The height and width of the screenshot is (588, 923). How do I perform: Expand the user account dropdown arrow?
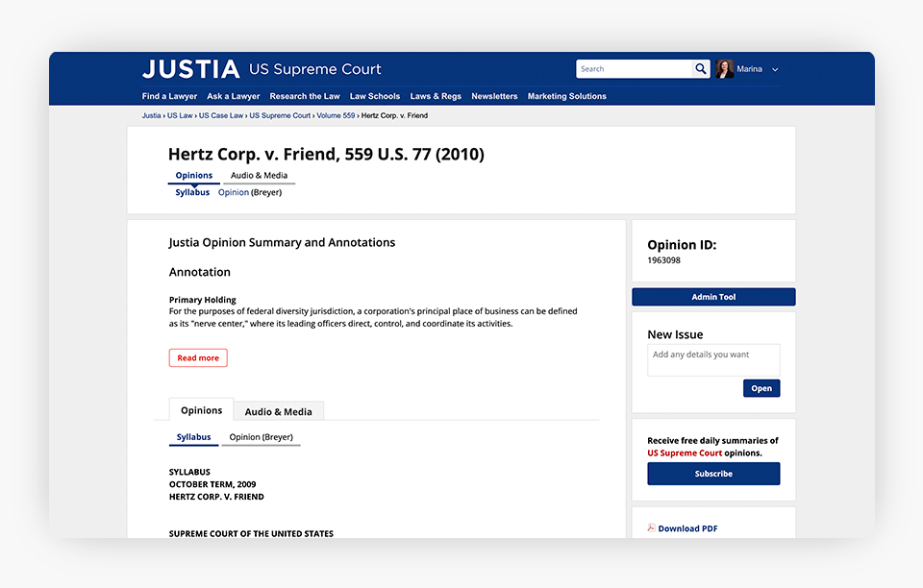click(x=775, y=70)
